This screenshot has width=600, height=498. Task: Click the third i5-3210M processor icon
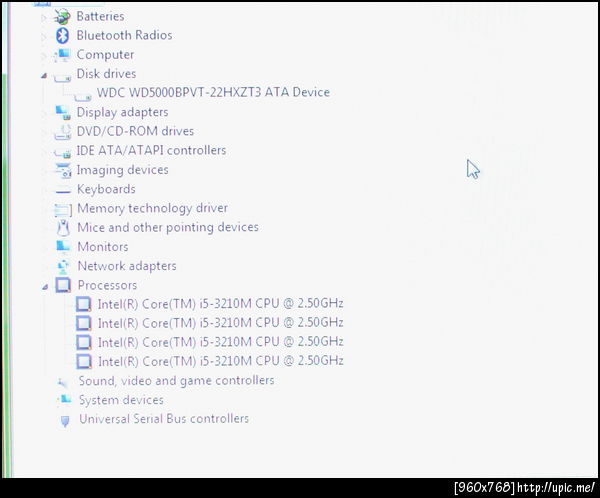point(84,342)
